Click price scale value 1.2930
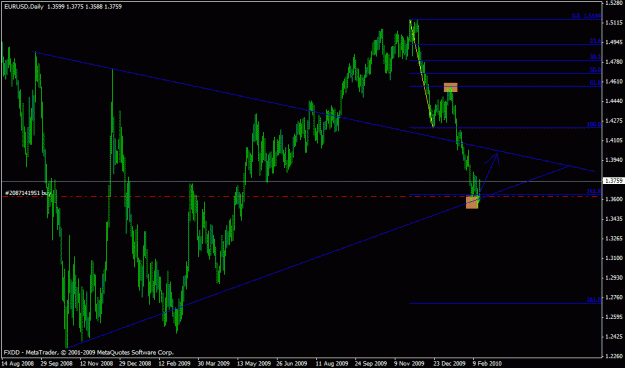The image size is (625, 368). (614, 277)
